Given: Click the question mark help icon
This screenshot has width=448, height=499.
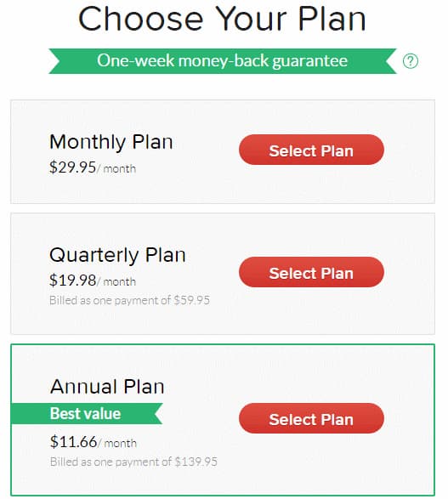Looking at the screenshot, I should 410,61.
